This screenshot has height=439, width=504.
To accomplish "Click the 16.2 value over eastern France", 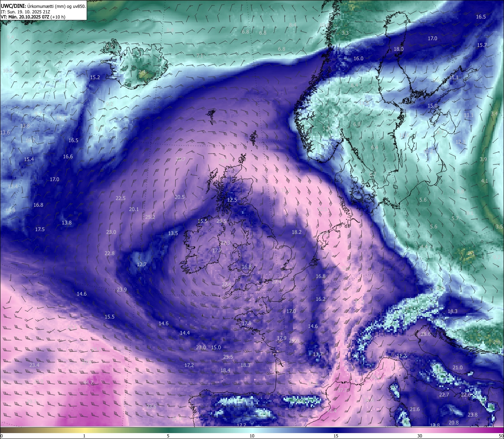I will (321, 299).
